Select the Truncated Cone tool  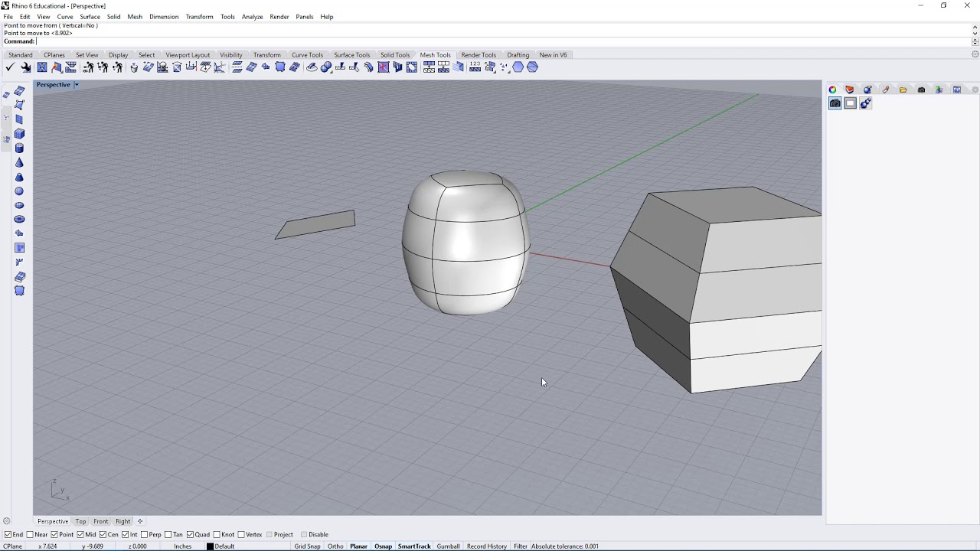click(20, 177)
